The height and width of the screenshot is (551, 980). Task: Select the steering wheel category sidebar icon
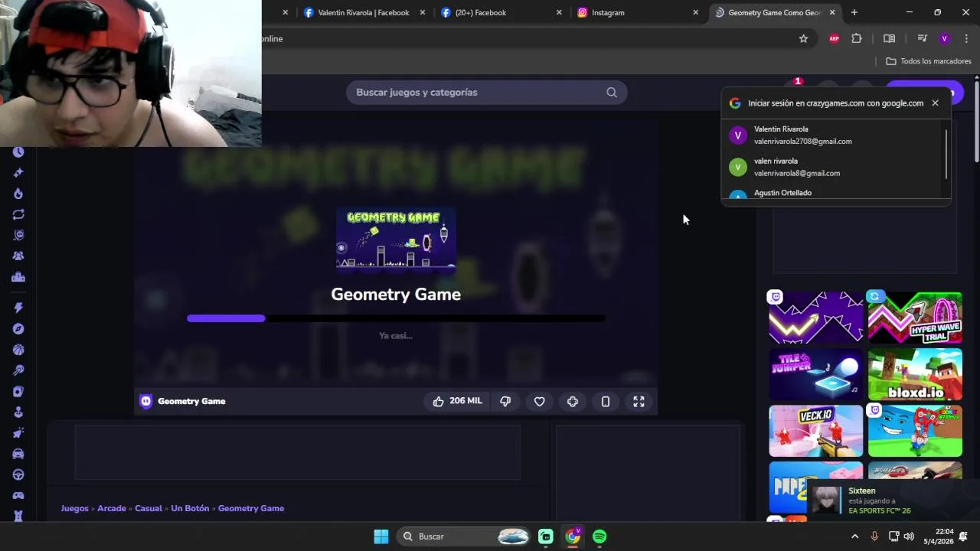(18, 474)
